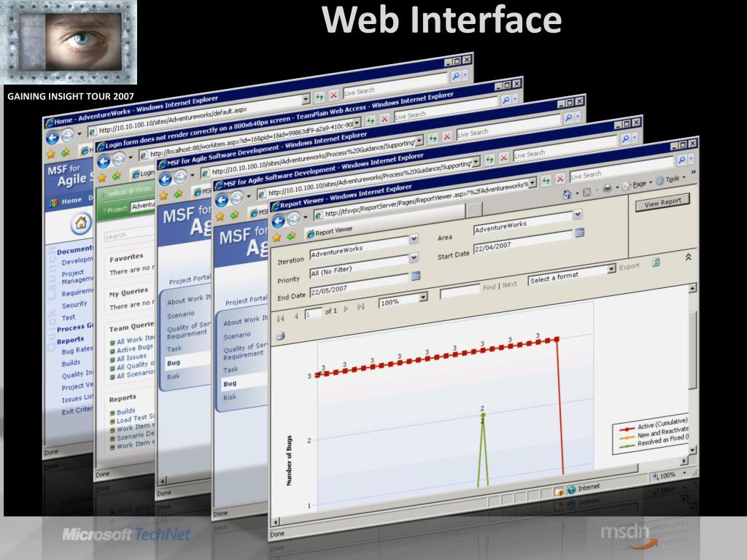Click Task in front MSF window navigation
747x560 pixels.
[x=231, y=370]
